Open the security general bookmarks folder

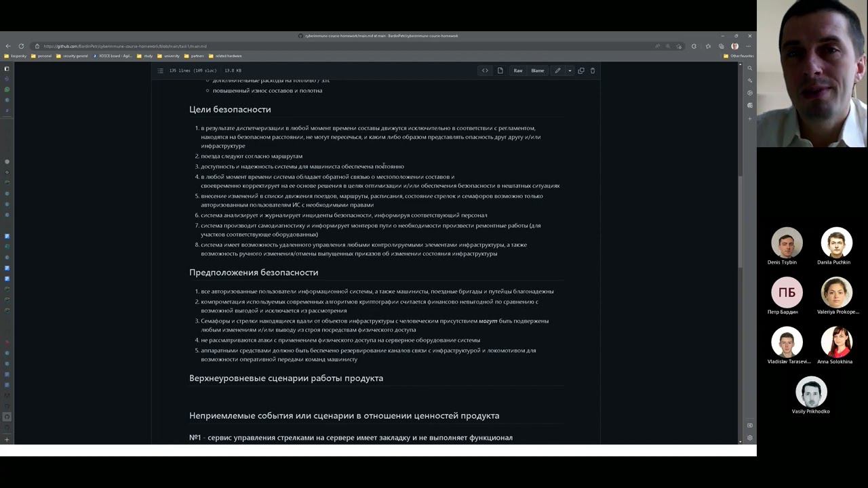tap(72, 56)
